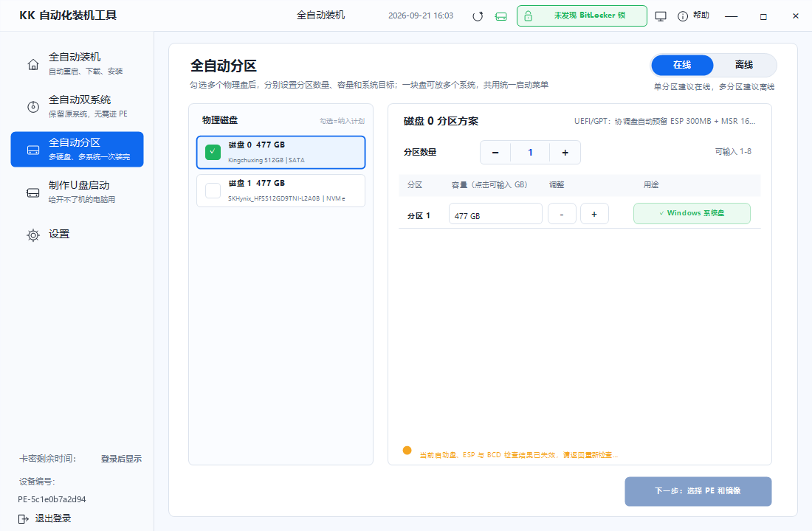Click the BitLocker lock status indicator
Screen dimensions: 812x531
[x=582, y=15]
